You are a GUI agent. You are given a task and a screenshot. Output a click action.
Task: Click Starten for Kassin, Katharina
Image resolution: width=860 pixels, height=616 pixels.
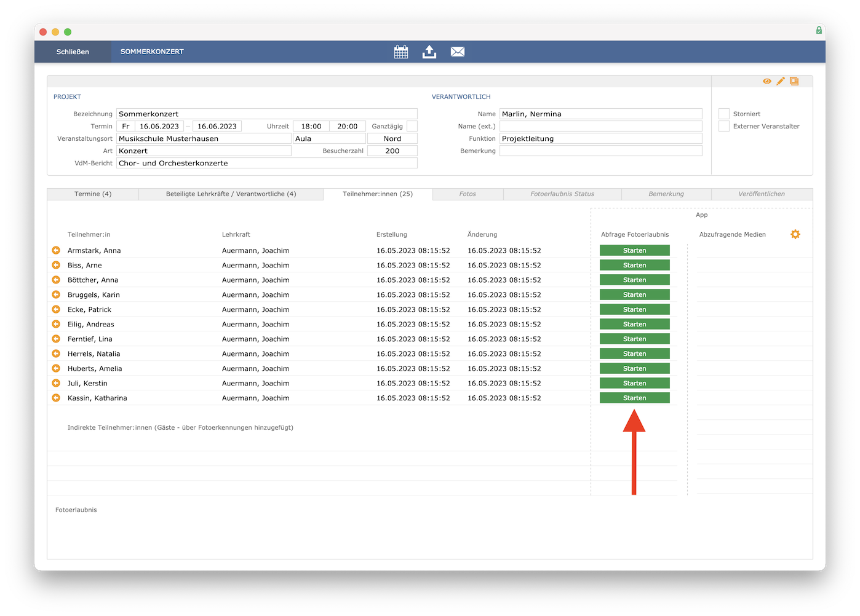tap(635, 398)
